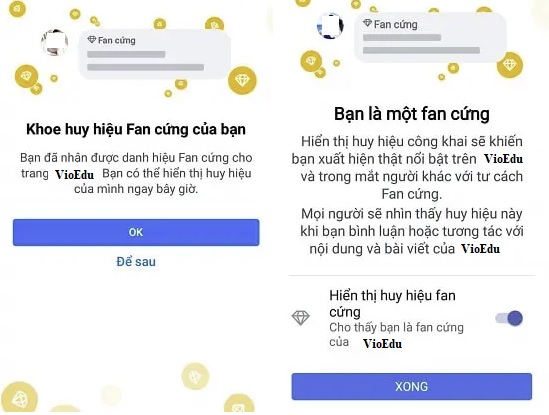The height and width of the screenshot is (415, 549).
Task: Tap the blue OK button
Action: click(x=136, y=232)
